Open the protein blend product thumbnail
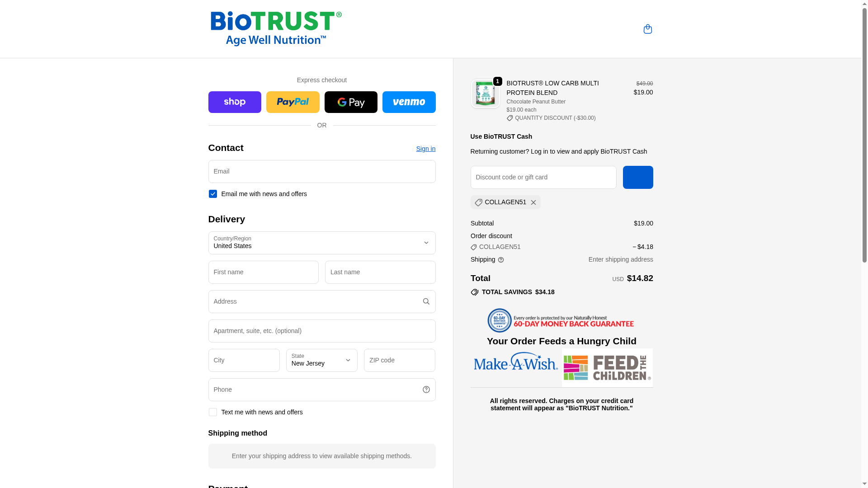The image size is (868, 488). [x=485, y=94]
